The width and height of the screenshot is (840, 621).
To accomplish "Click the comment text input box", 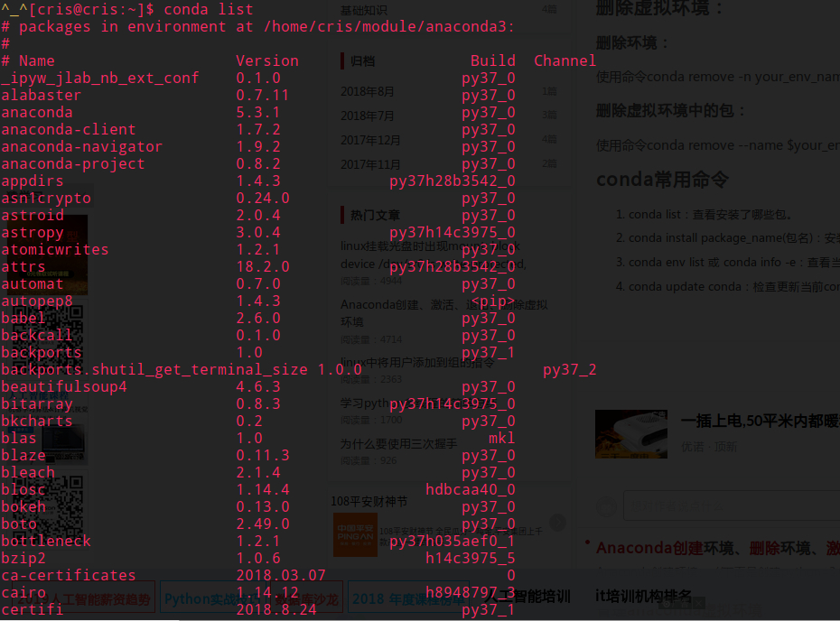I will point(732,505).
